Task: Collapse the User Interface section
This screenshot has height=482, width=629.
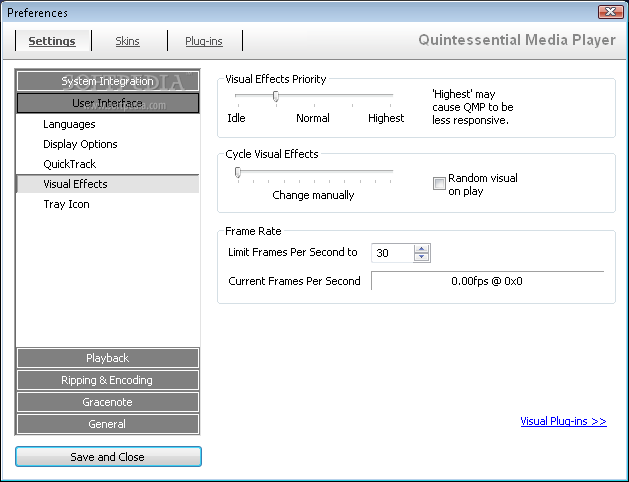Action: (108, 103)
